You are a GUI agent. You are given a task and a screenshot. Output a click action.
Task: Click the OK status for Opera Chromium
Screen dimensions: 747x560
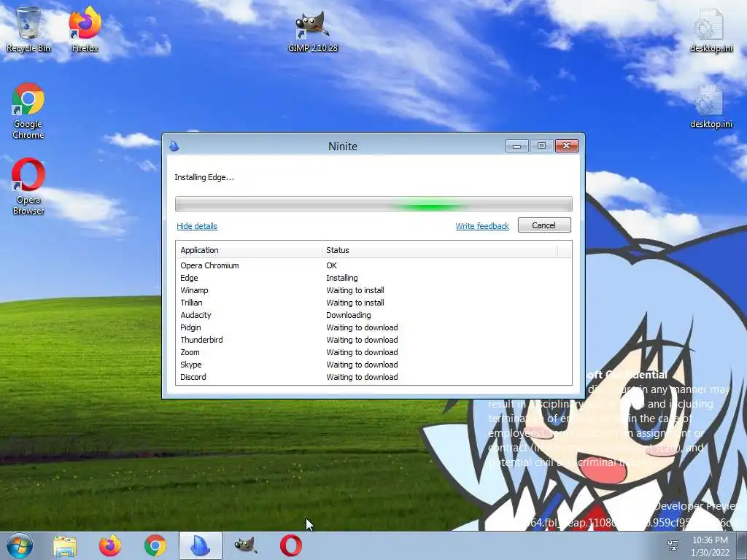[x=332, y=265]
